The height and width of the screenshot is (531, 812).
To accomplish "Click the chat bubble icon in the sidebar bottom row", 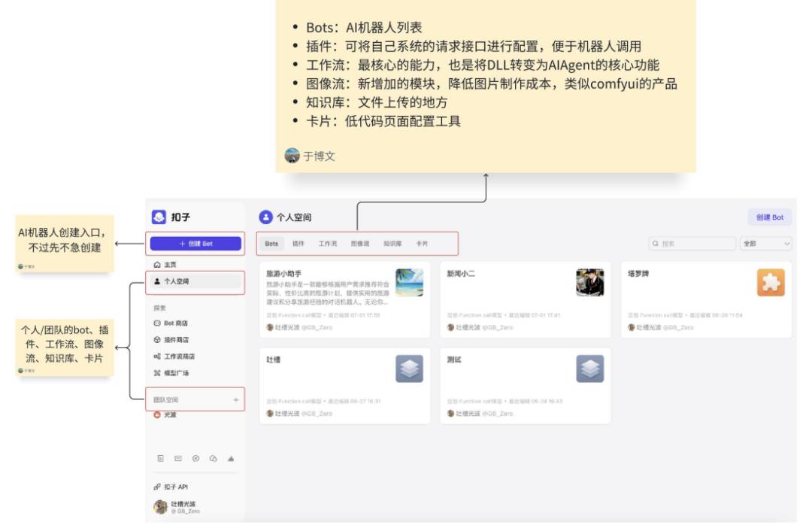I will [x=214, y=459].
